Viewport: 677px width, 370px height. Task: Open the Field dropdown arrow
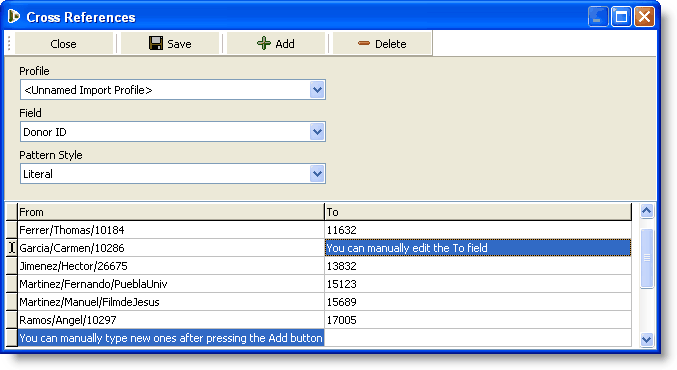(317, 132)
